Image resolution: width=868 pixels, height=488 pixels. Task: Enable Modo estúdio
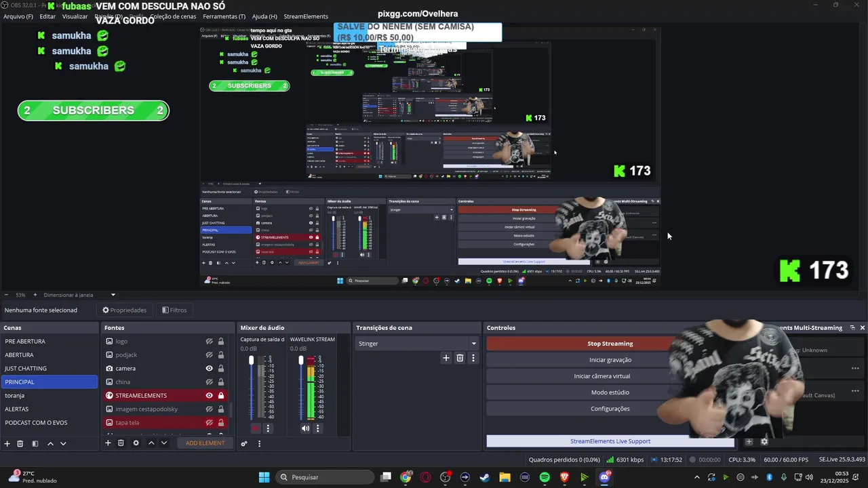(610, 392)
